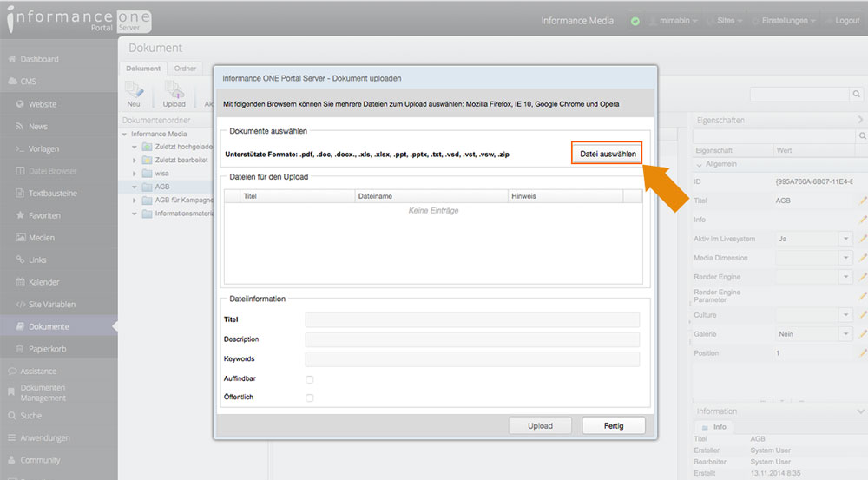Image resolution: width=868 pixels, height=480 pixels.
Task: Click the Zuletzt hochgeladen folder
Action: coord(177,147)
